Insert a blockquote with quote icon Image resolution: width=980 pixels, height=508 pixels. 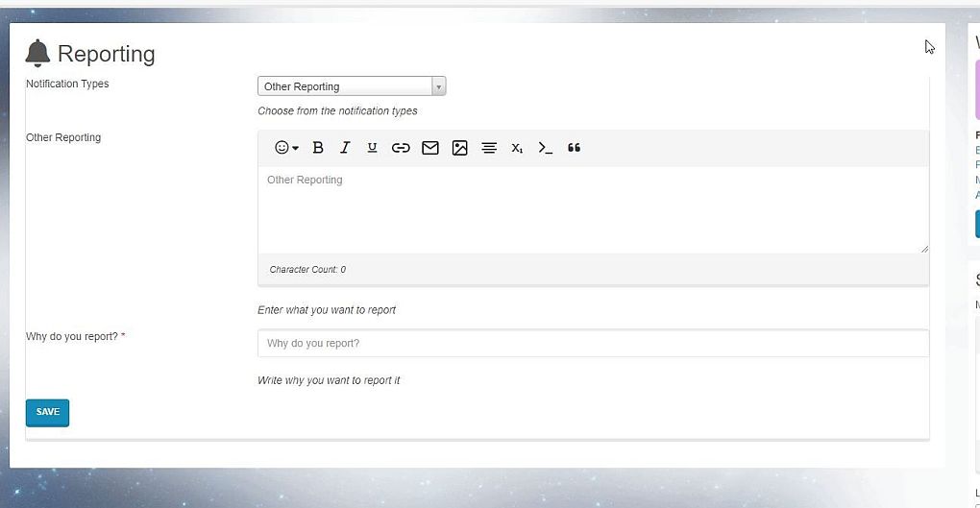574,148
